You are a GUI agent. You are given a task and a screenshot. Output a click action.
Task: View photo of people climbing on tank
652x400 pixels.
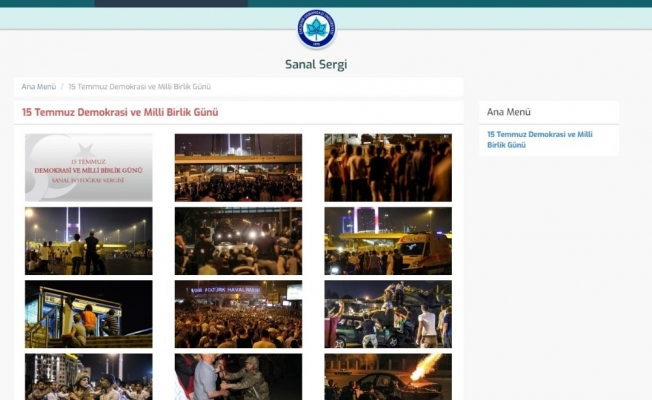pos(387,314)
